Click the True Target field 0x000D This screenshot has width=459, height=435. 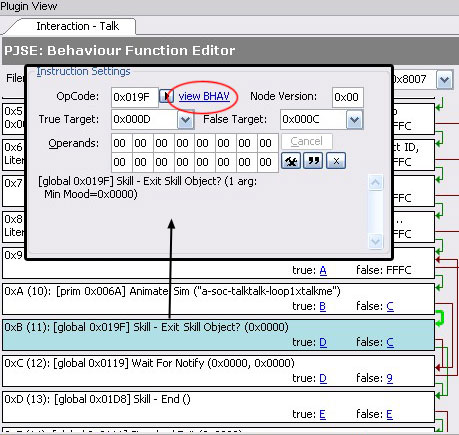(x=144, y=119)
